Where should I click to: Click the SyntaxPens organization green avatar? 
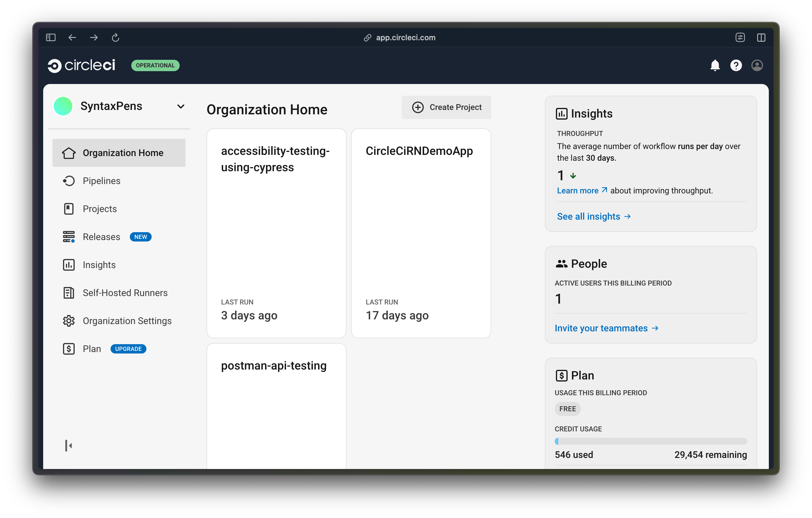pos(63,106)
